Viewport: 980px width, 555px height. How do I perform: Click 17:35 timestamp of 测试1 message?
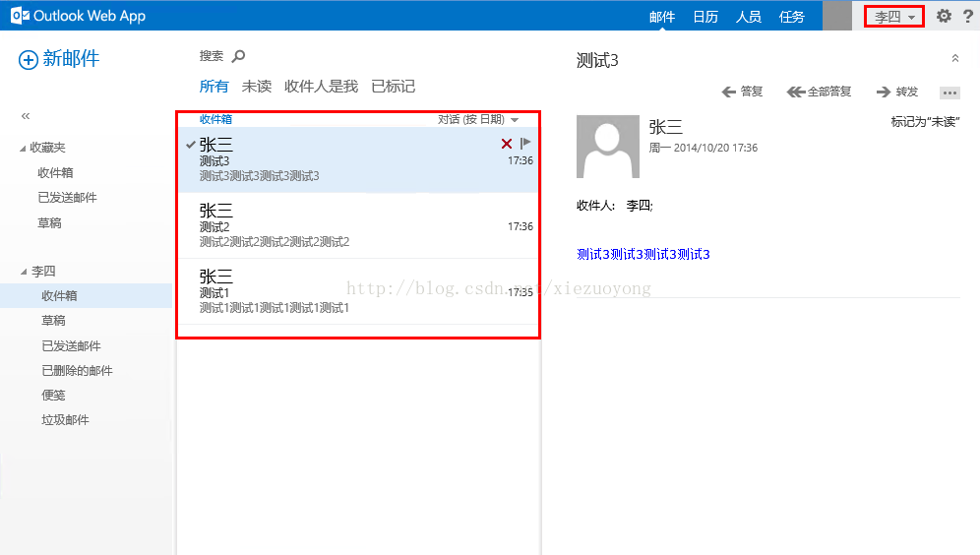[520, 292]
